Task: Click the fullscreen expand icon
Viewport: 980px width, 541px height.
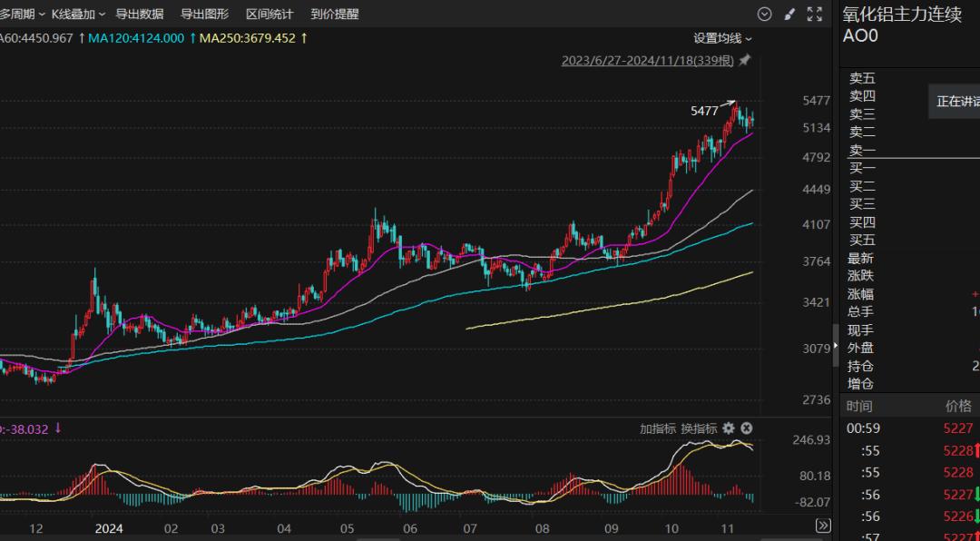Action: pyautogui.click(x=815, y=14)
